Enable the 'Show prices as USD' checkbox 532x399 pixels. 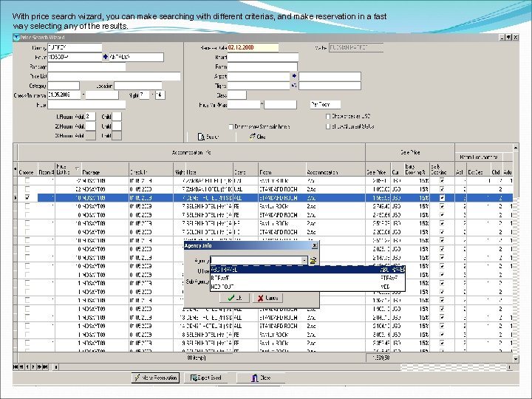point(328,117)
